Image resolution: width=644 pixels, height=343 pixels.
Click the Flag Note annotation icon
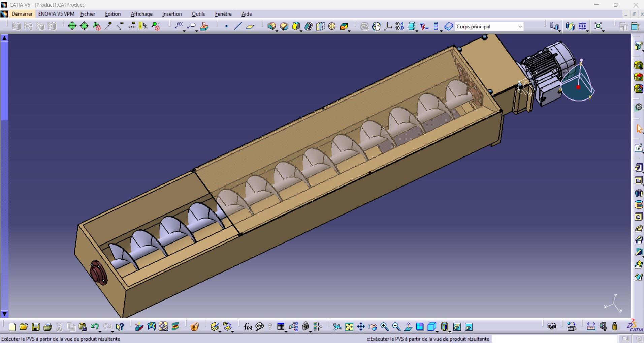(191, 26)
